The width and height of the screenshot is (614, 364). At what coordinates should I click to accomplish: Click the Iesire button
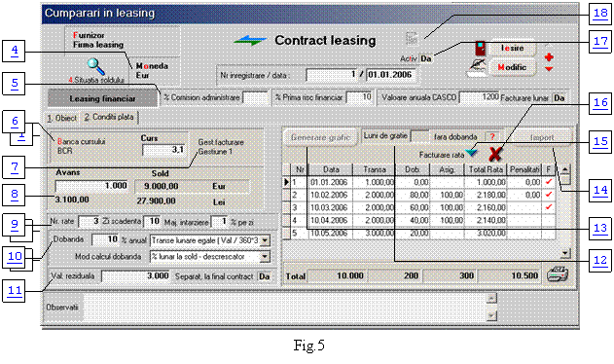tap(512, 49)
